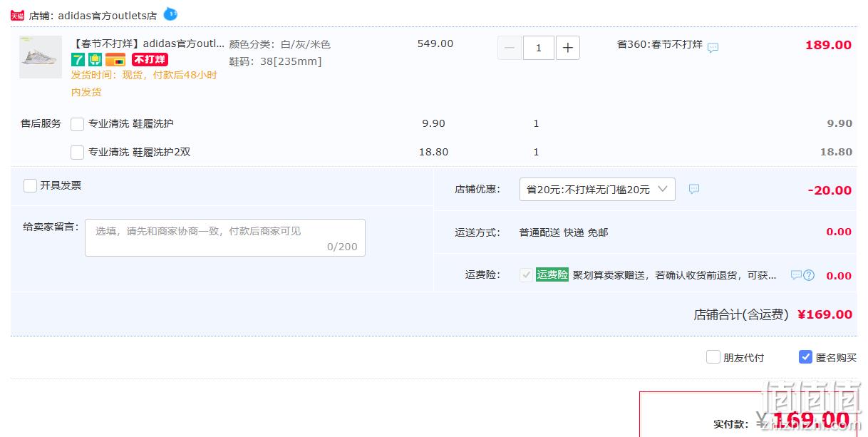This screenshot has width=868, height=437.
Task: Open the adidas官方outlets店 shop link
Action: click(x=108, y=16)
